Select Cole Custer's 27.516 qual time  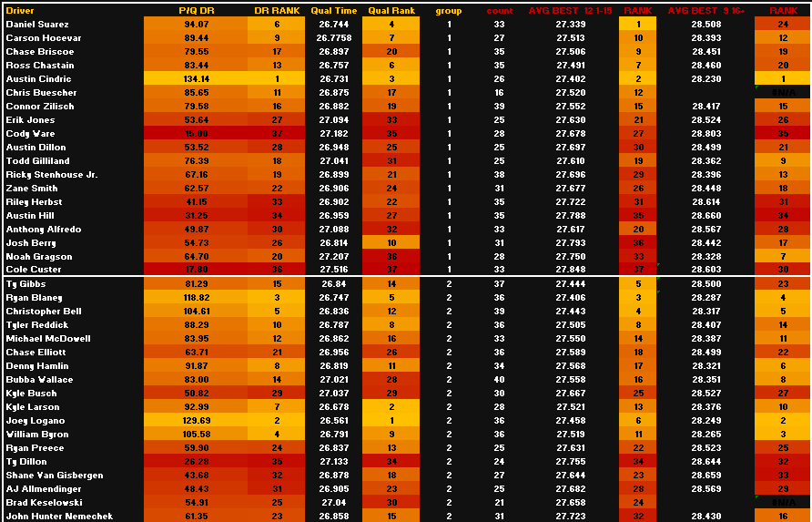pos(334,270)
